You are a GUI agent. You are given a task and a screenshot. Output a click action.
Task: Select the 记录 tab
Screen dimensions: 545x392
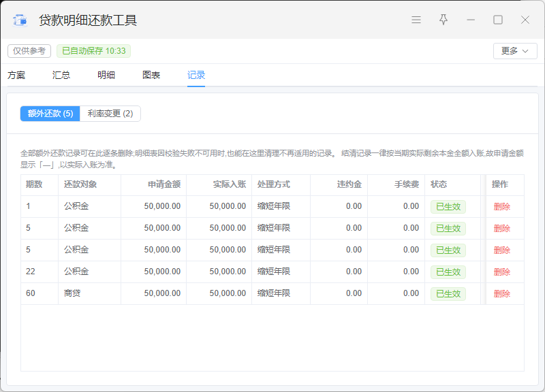pyautogui.click(x=196, y=75)
